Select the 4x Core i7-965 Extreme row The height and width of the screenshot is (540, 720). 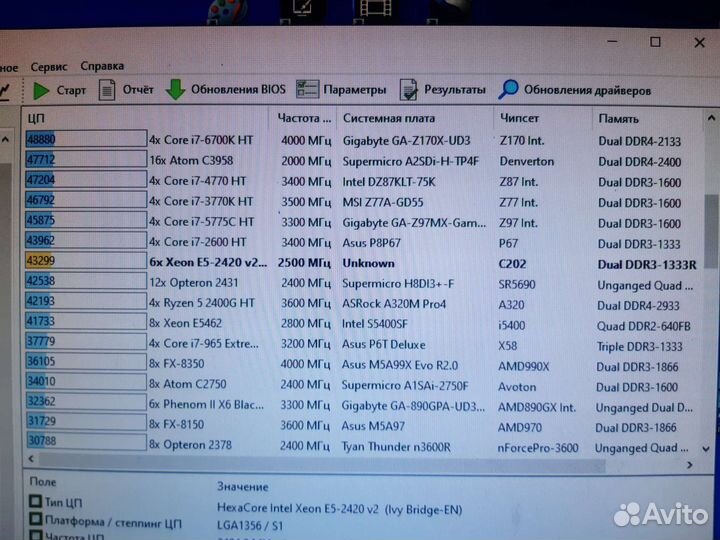point(203,343)
